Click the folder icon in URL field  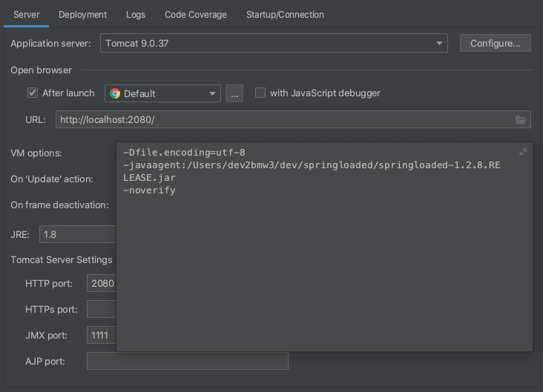pos(521,120)
